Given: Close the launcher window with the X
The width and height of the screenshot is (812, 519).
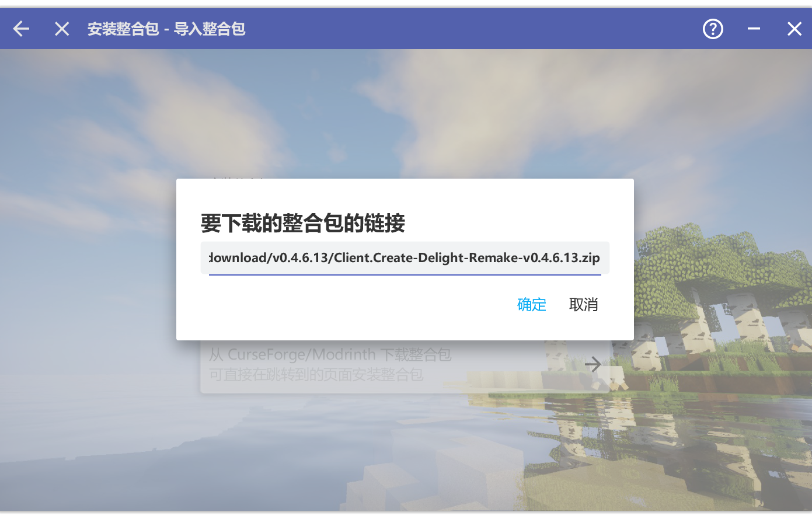Looking at the screenshot, I should tap(794, 28).
